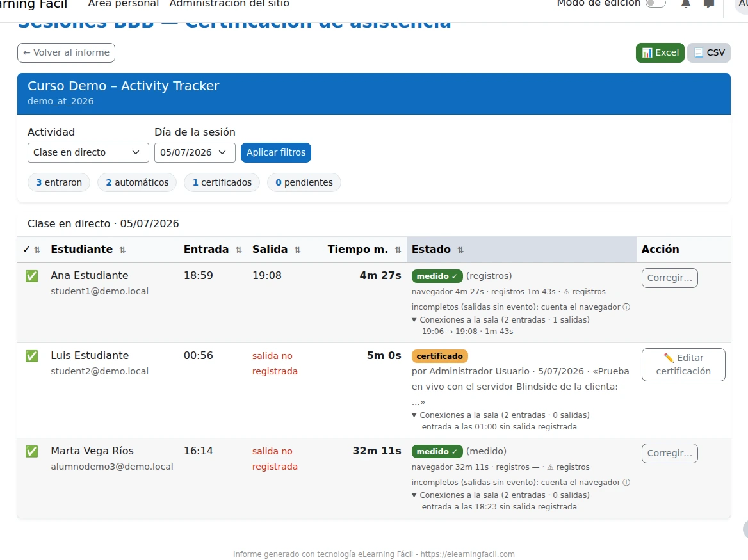This screenshot has width=748, height=560.
Task: Toggle the green checkmark for Luis Estudiante
Action: pos(32,356)
